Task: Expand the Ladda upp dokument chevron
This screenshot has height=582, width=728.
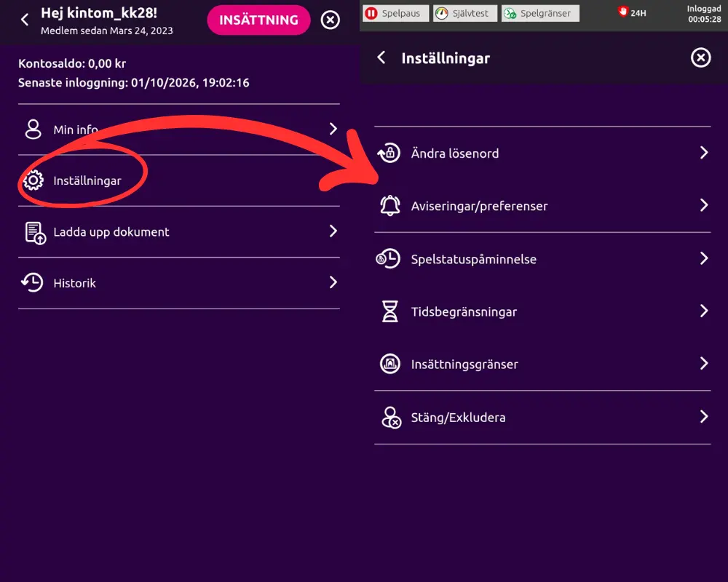Action: tap(333, 231)
